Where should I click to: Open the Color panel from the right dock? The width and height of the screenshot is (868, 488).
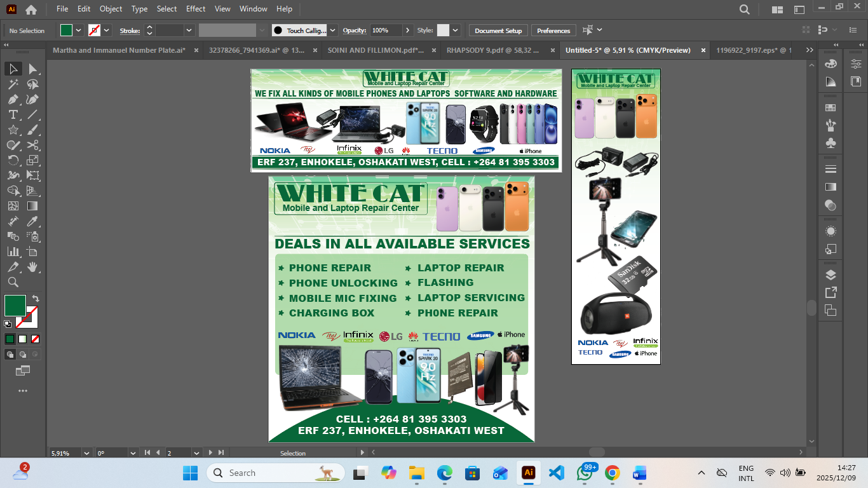(x=831, y=63)
